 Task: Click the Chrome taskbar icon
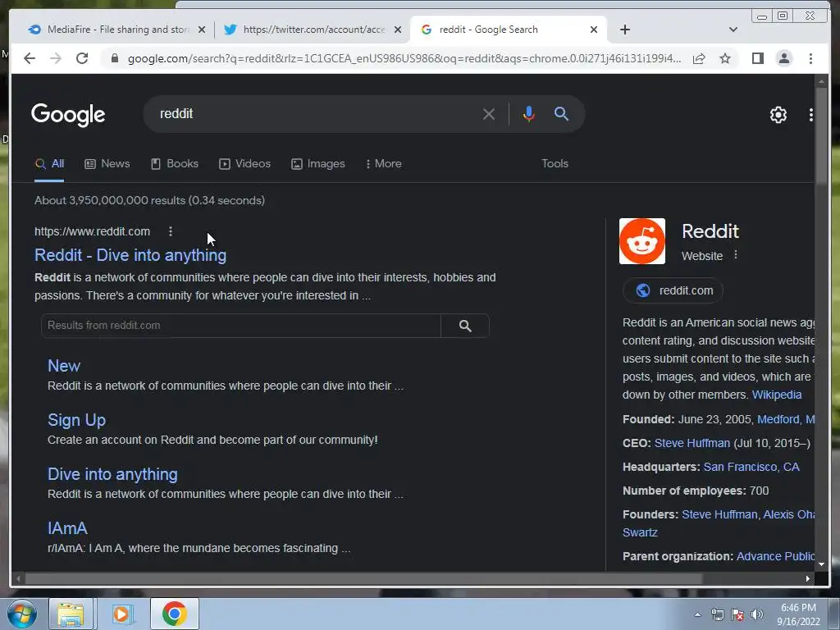(174, 614)
